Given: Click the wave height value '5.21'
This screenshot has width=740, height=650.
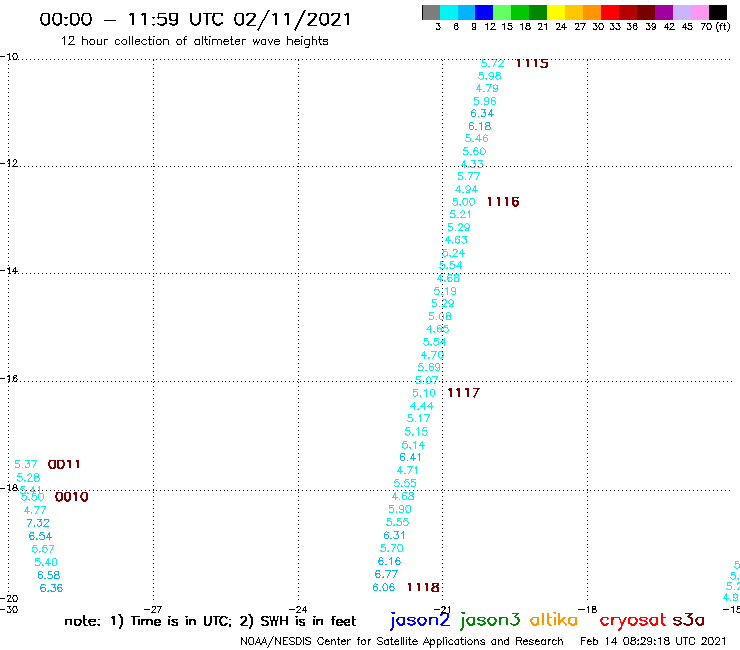Looking at the screenshot, I should (460, 214).
